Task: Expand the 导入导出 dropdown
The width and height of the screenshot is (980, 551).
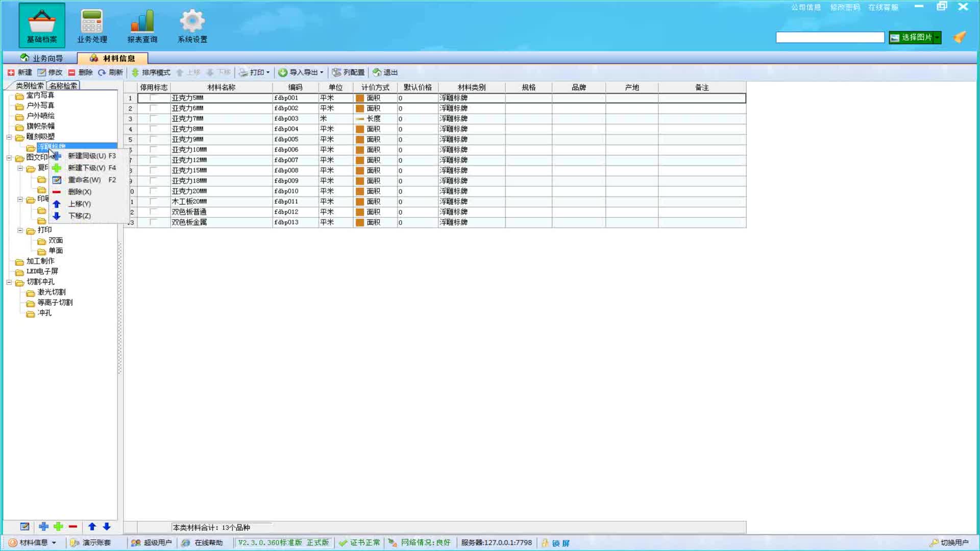Action: (322, 72)
